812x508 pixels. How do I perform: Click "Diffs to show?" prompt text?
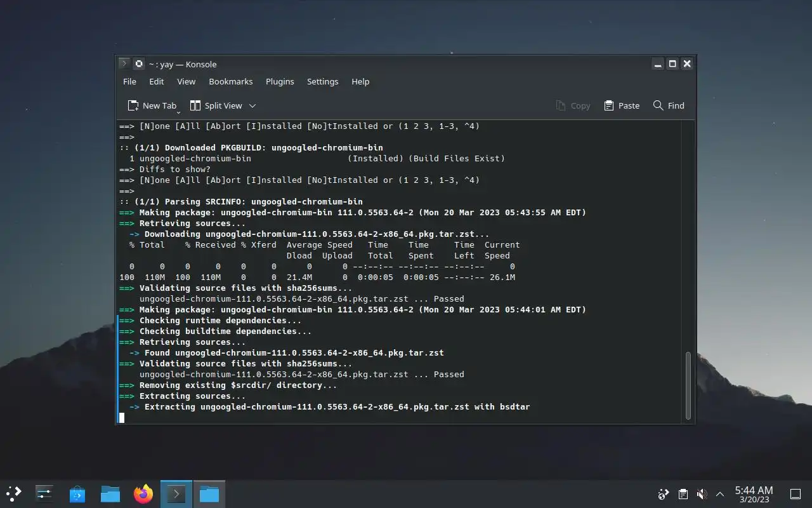[174, 169]
